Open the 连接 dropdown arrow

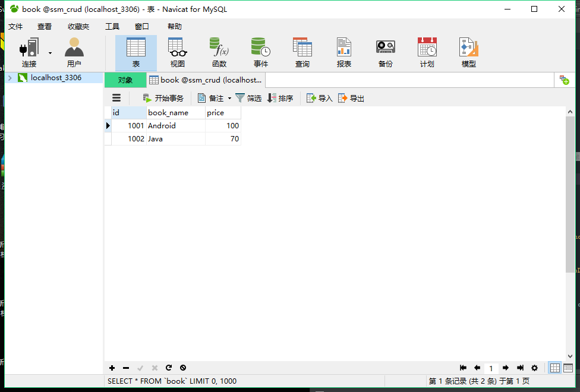50,53
